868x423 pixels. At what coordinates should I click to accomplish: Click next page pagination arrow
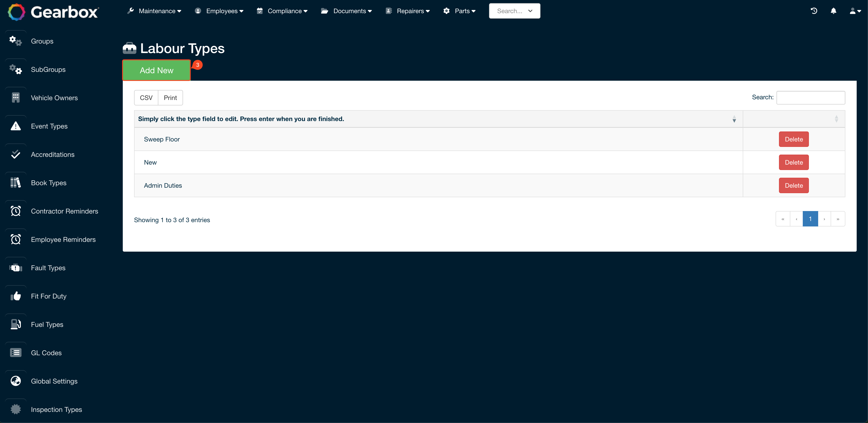click(824, 219)
